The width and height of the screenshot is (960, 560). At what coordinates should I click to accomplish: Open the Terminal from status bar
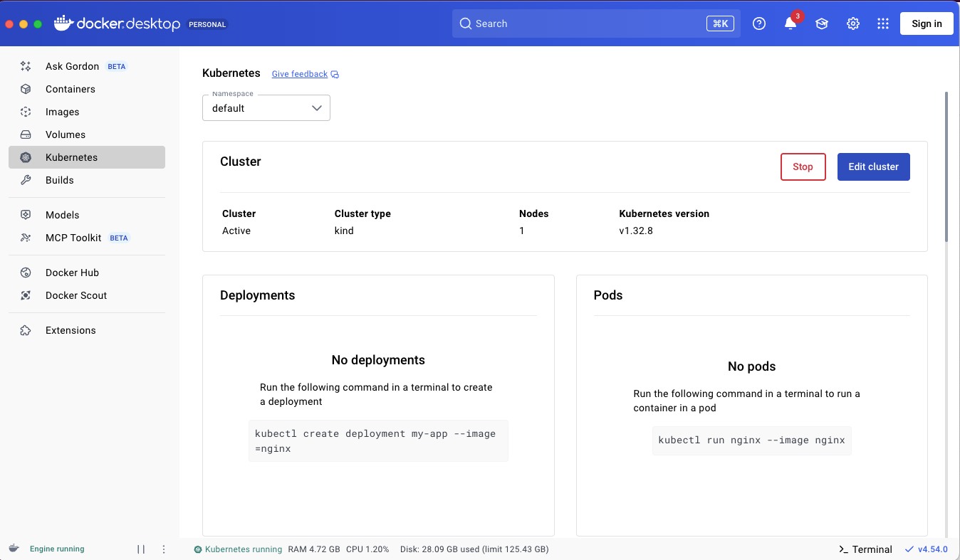click(865, 549)
